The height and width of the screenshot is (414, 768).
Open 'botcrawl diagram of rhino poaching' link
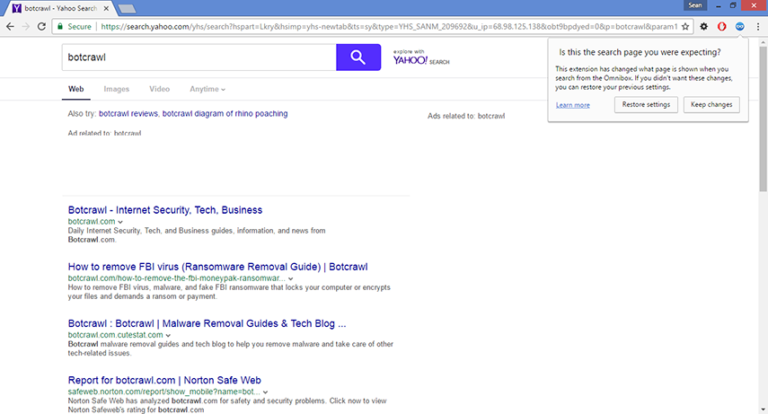pyautogui.click(x=225, y=114)
